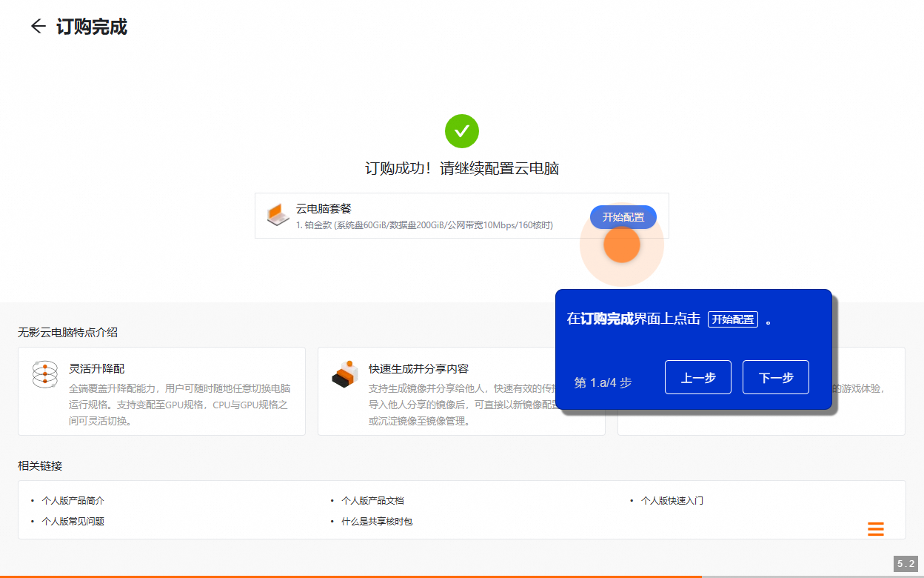Open the 个人版常见问题 link
The image size is (924, 578).
(x=74, y=522)
